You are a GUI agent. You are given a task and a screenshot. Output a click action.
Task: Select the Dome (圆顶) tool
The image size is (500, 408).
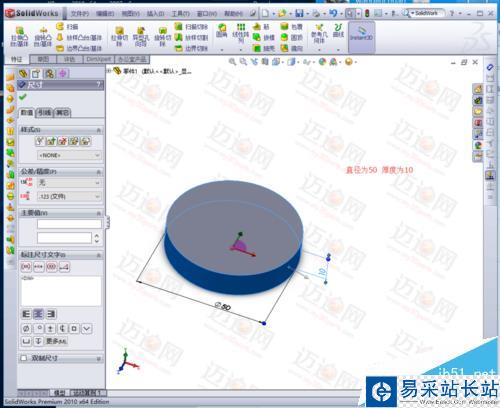(x=291, y=38)
